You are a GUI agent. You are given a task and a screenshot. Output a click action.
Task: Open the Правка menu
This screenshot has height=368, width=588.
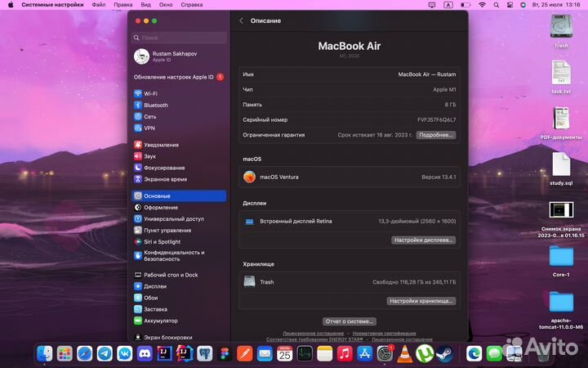click(123, 5)
